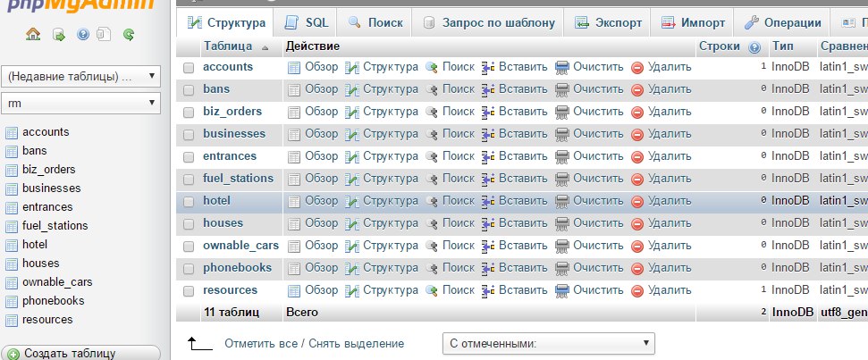Click the Создать таблицу button
The width and height of the screenshot is (868, 360).
[x=80, y=354]
